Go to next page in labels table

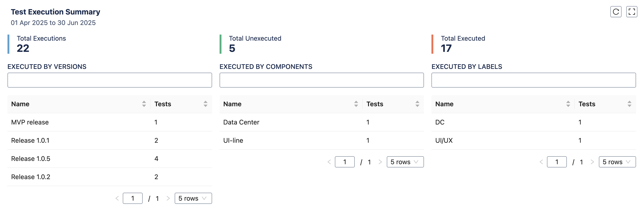click(x=592, y=162)
